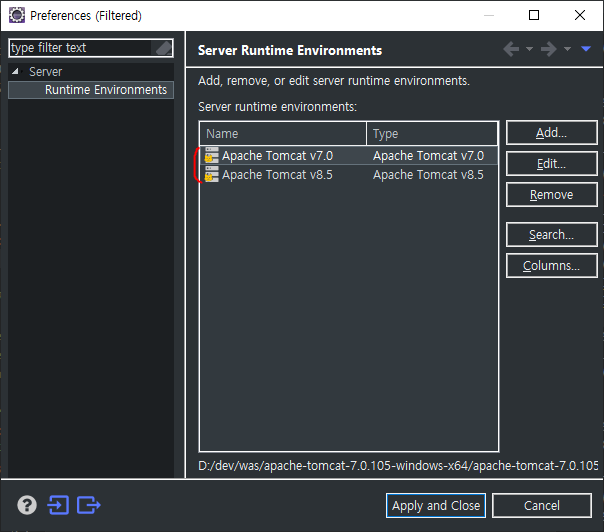Click the Tomcat installation path text

(x=398, y=466)
